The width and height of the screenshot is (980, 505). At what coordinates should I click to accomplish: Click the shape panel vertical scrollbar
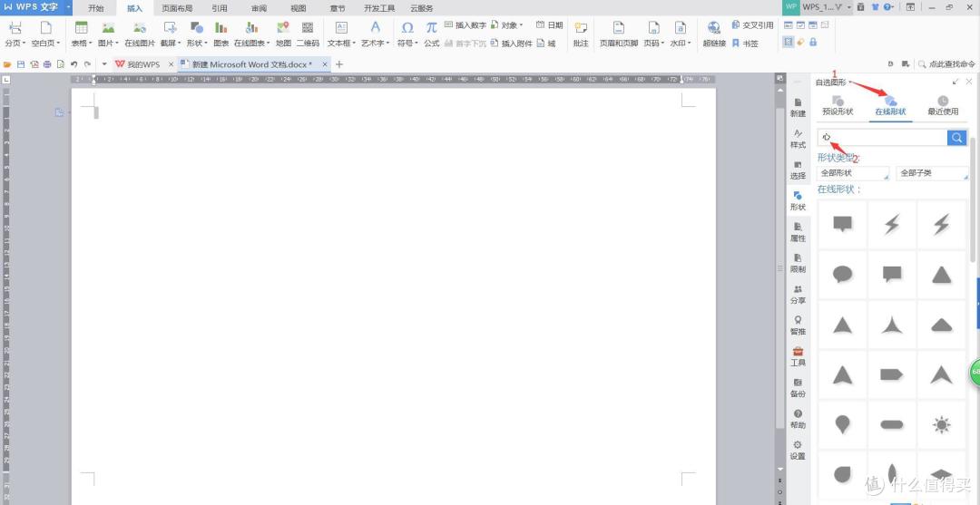tap(973, 199)
